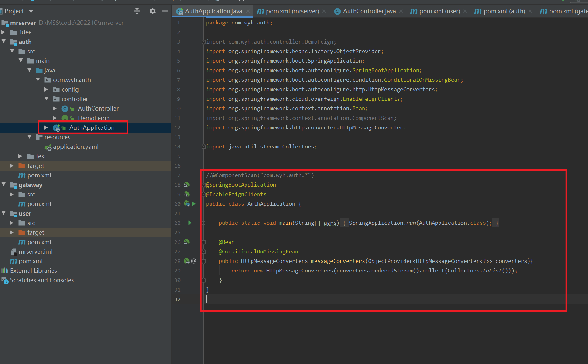The height and width of the screenshot is (364, 588).
Task: Click the Scratches and Consoles icon
Action: [5, 280]
